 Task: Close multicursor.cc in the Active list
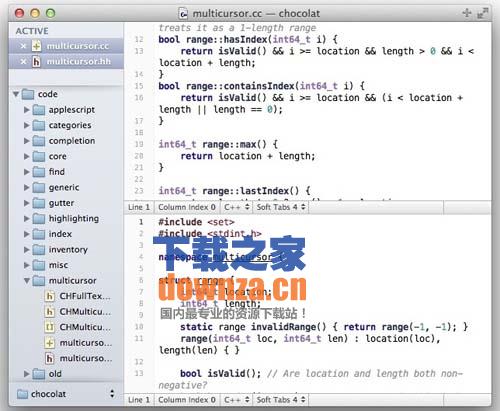[x=23, y=46]
